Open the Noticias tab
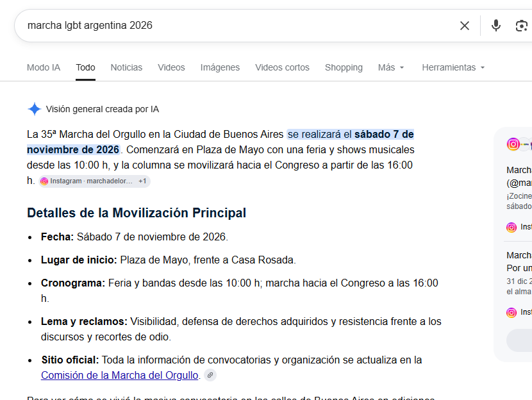 [126, 67]
